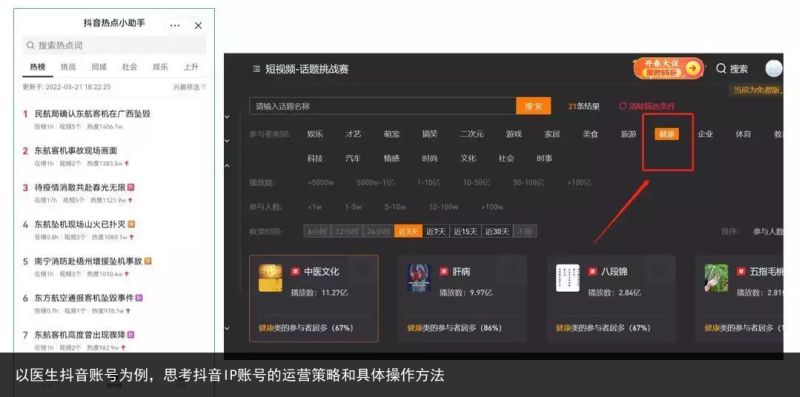Open the 八段锦 topic thumbnail
Screen dimensions: 800x397
568,278
